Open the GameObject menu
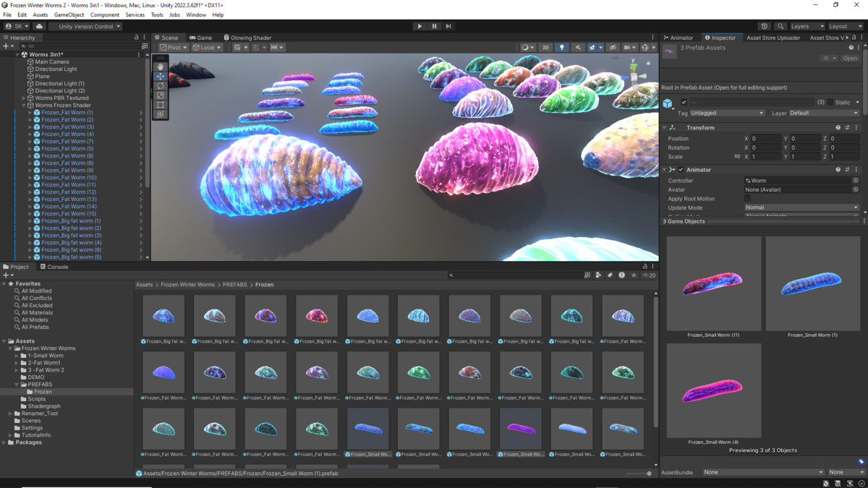868x488 pixels. tap(69, 14)
